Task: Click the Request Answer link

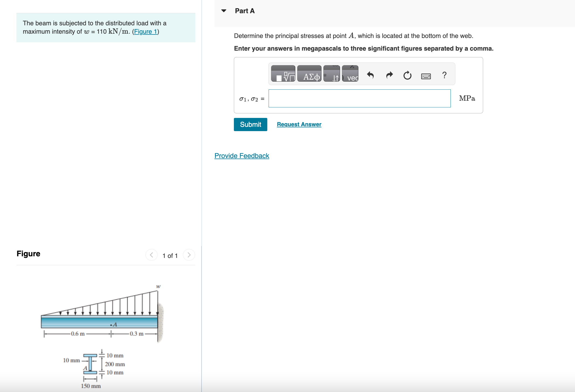Action: [299, 124]
